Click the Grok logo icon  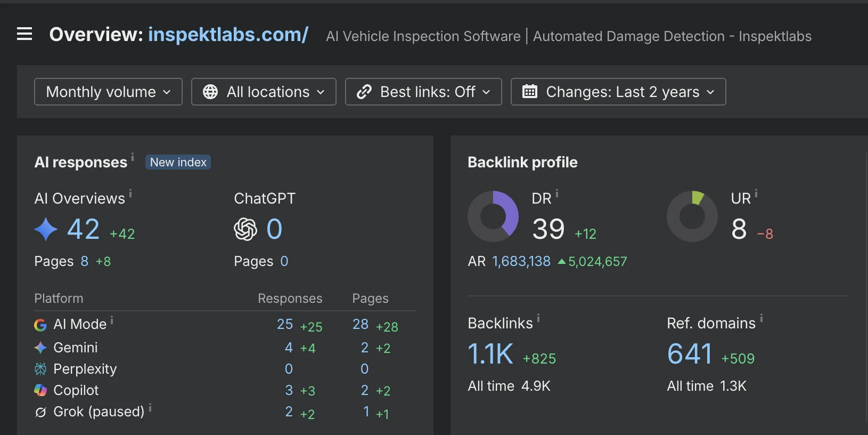[x=40, y=412]
